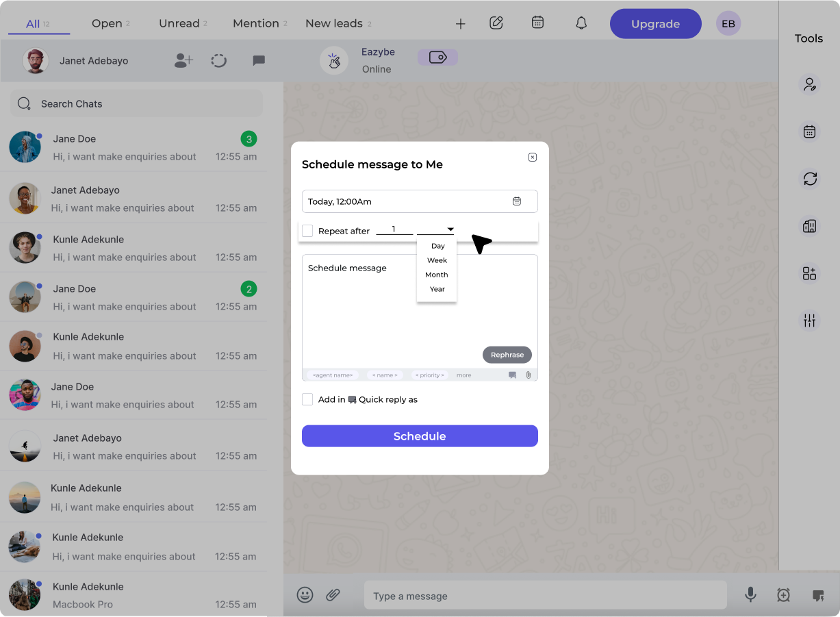Click the microphone icon in the message bar
Image resolution: width=840 pixels, height=617 pixels.
click(750, 595)
